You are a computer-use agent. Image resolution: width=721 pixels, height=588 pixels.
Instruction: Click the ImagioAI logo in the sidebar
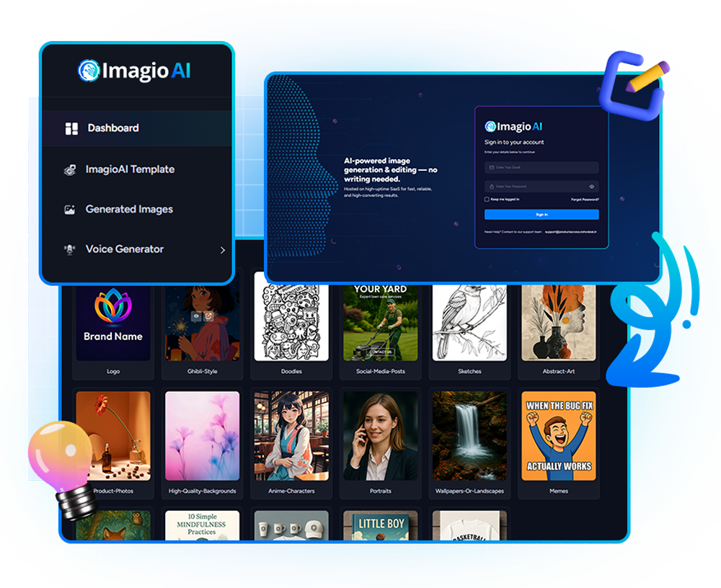pyautogui.click(x=134, y=71)
